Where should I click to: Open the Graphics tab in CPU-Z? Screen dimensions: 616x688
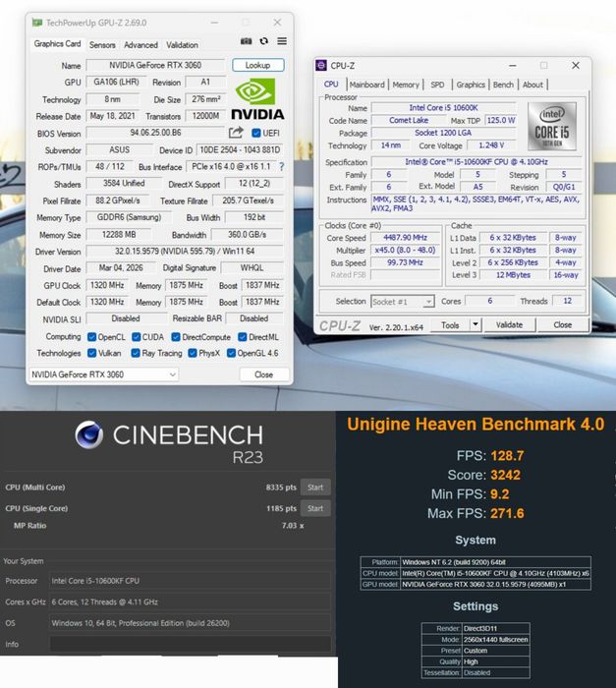[x=471, y=85]
